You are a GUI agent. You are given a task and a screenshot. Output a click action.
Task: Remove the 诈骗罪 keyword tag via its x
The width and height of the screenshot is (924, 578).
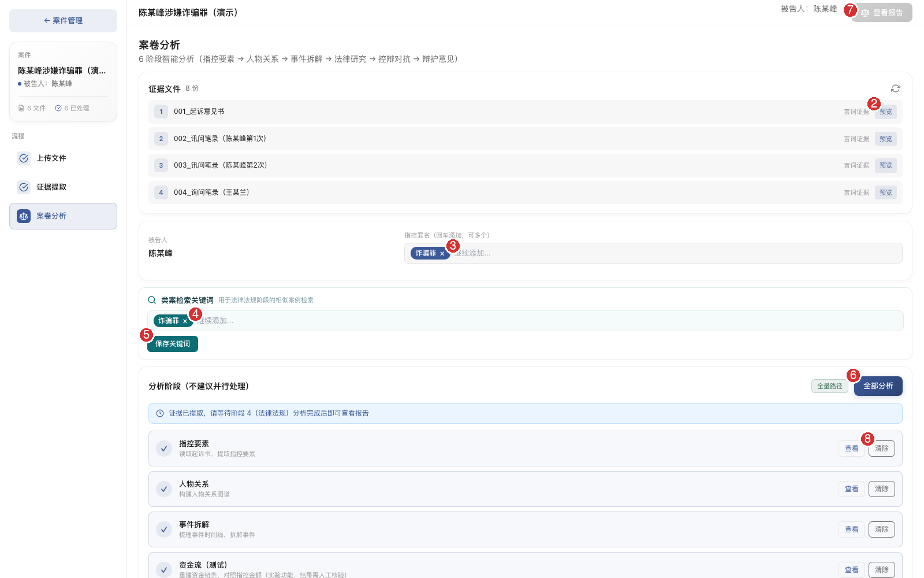185,321
